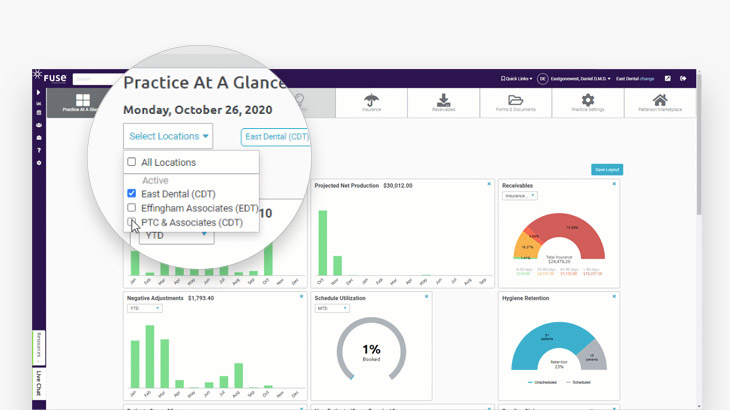
Task: Check PTC & Associates (CDT) checkbox
Action: (x=132, y=222)
